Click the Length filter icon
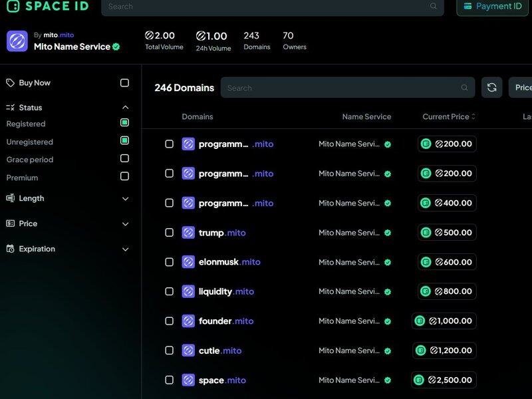 tap(11, 198)
